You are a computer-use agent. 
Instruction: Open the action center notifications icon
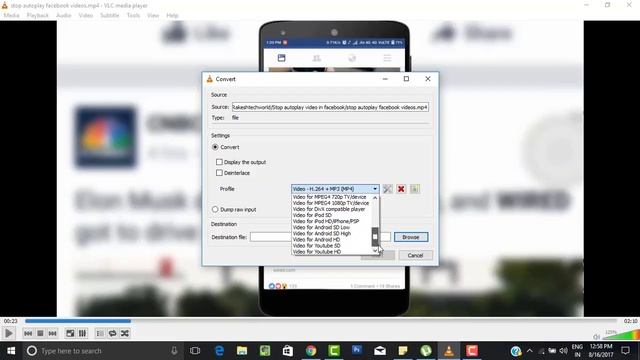click(626, 351)
